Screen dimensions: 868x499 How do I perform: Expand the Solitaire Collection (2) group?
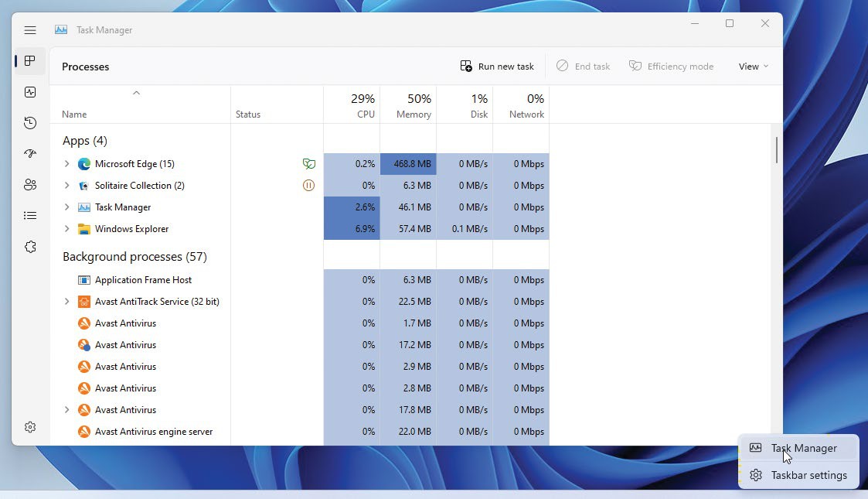(x=66, y=186)
